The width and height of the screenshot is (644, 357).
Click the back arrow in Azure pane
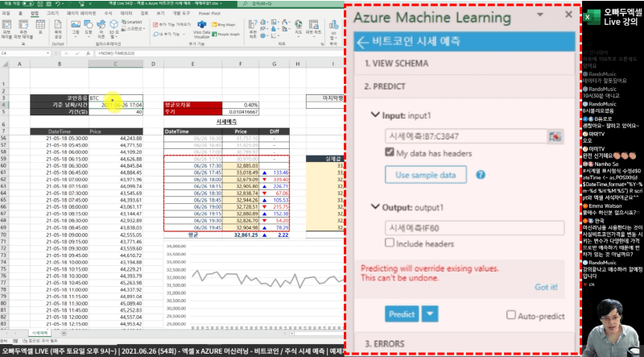coord(362,42)
